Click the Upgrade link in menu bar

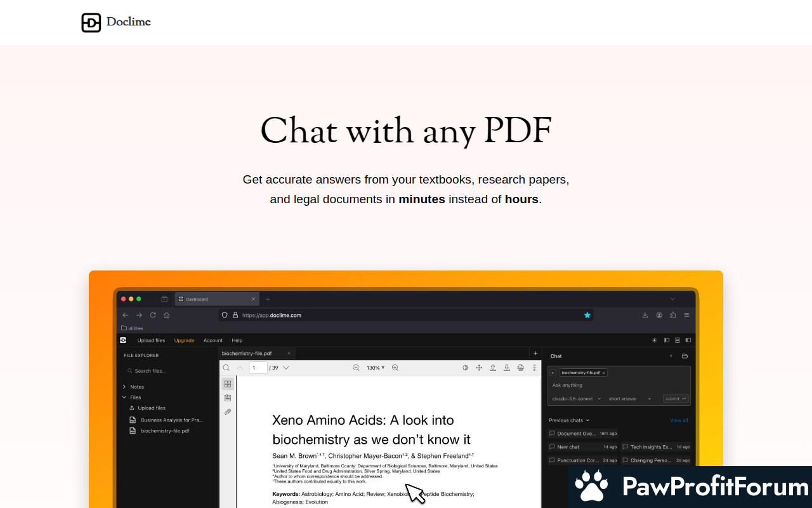(184, 340)
